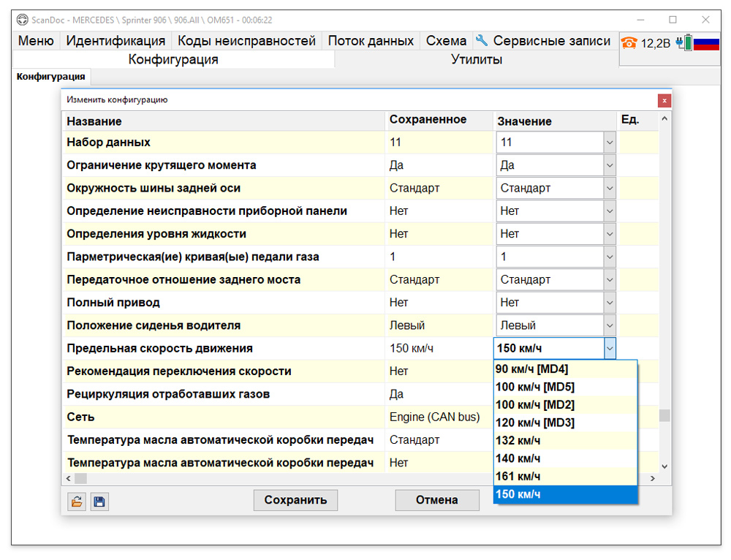This screenshot has width=731, height=560.
Task: Click the 12,2В voltage reading
Action: [x=656, y=43]
